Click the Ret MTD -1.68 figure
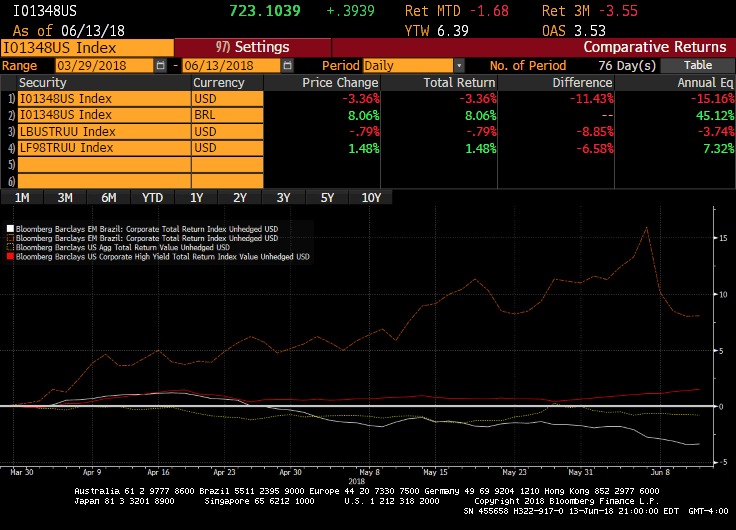 [x=457, y=11]
